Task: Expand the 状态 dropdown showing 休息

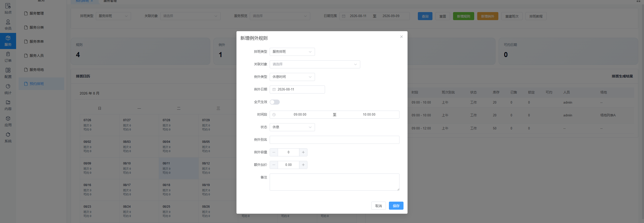Action: point(292,127)
